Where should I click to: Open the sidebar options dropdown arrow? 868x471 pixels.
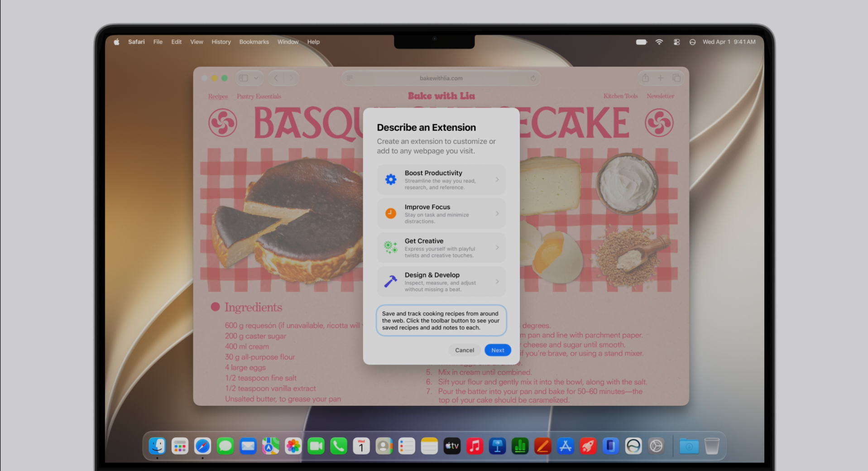tap(256, 78)
